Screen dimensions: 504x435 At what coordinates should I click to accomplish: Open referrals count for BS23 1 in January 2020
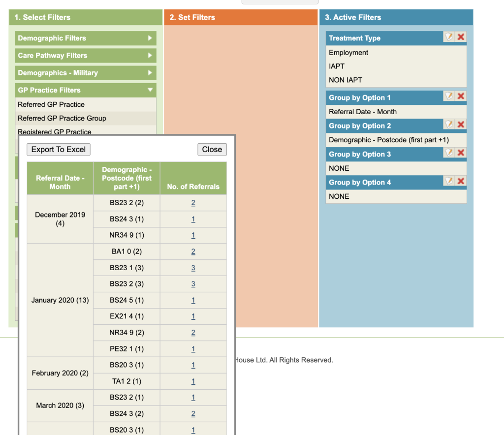(193, 268)
